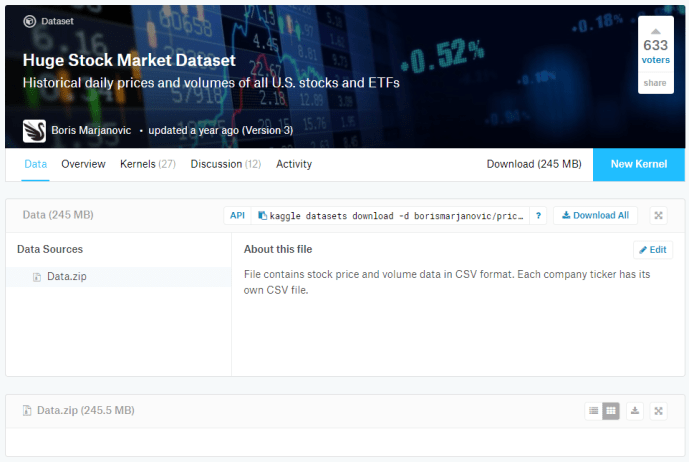
Task: Open the Discussion (12) tab
Action: coord(225,164)
